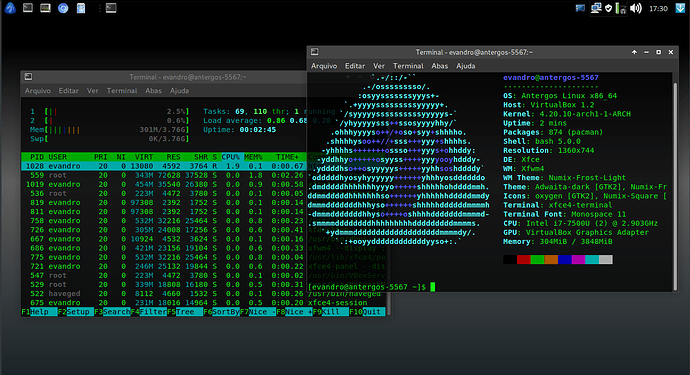Screen dimensions: 690x375
Task: Click the htop terminal window's title bar icon
Action: click(28, 77)
